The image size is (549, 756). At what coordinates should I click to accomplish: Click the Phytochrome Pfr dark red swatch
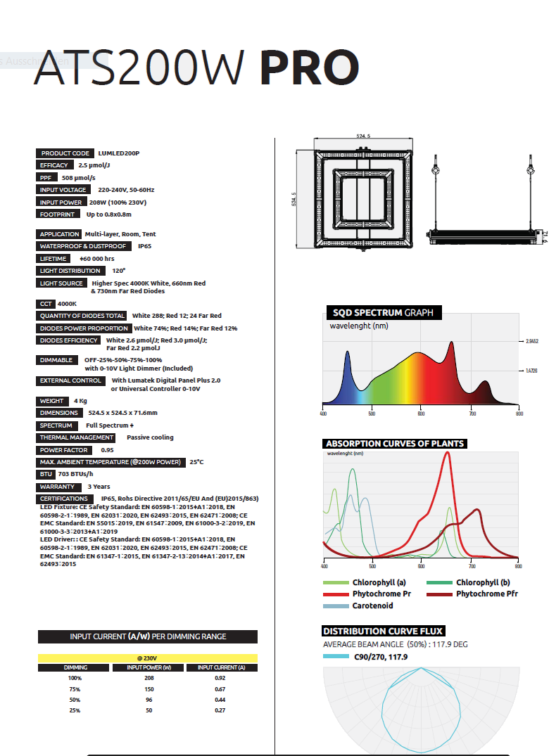(439, 594)
